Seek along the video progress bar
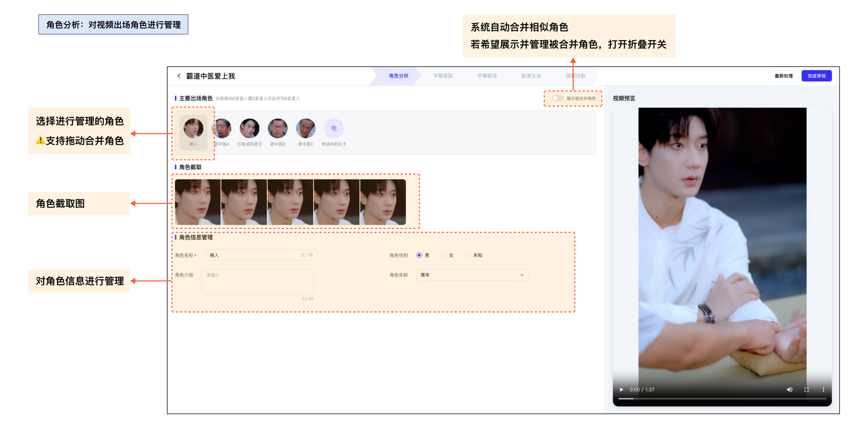Screen dimensions: 868x438 pos(722,399)
